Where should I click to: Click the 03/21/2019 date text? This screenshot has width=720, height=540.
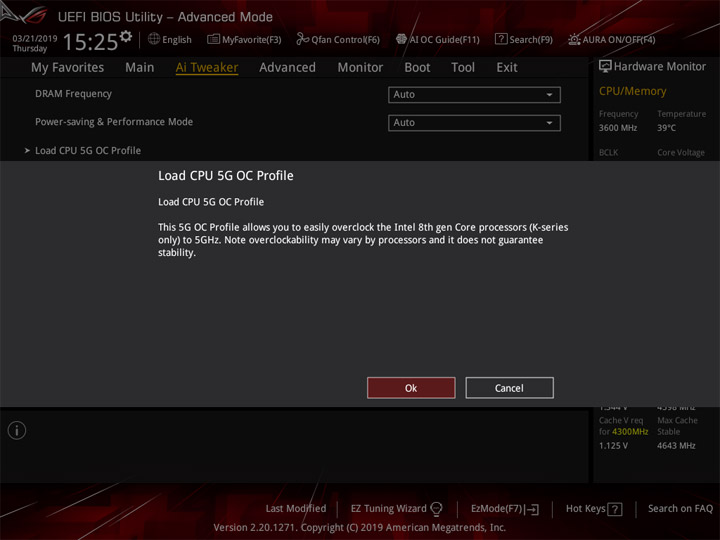(35, 38)
